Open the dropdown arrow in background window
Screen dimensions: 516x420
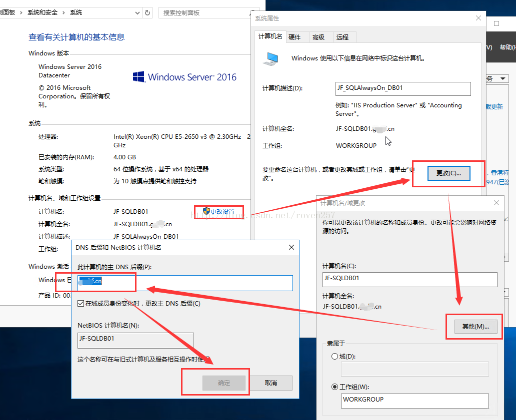[502, 78]
